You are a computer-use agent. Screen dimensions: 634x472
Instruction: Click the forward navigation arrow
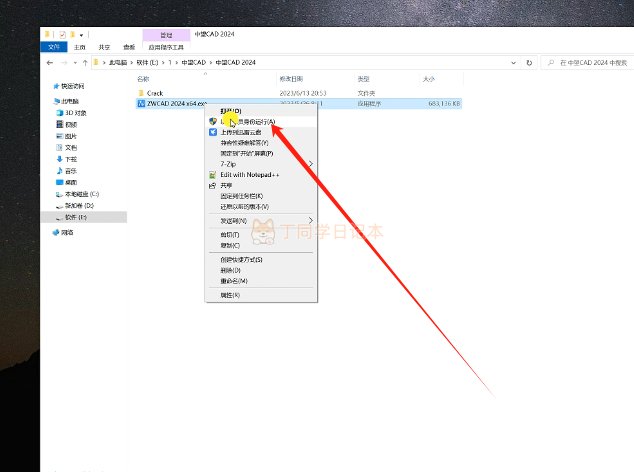[64, 63]
